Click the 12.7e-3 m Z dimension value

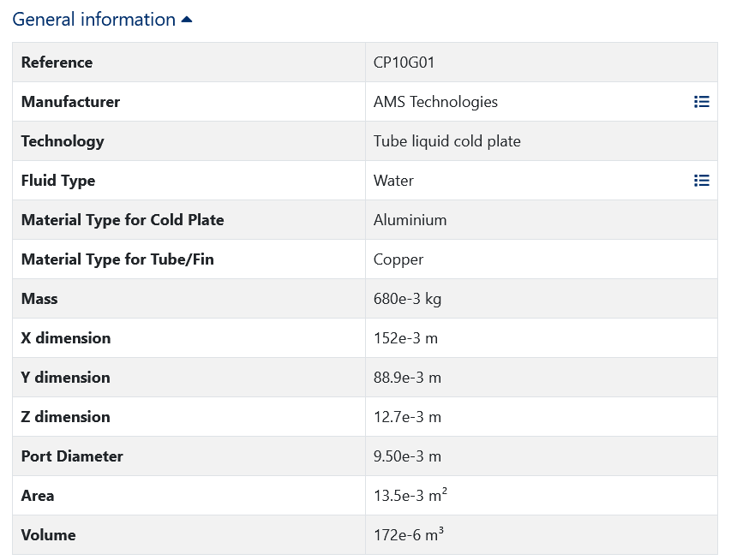point(407,417)
